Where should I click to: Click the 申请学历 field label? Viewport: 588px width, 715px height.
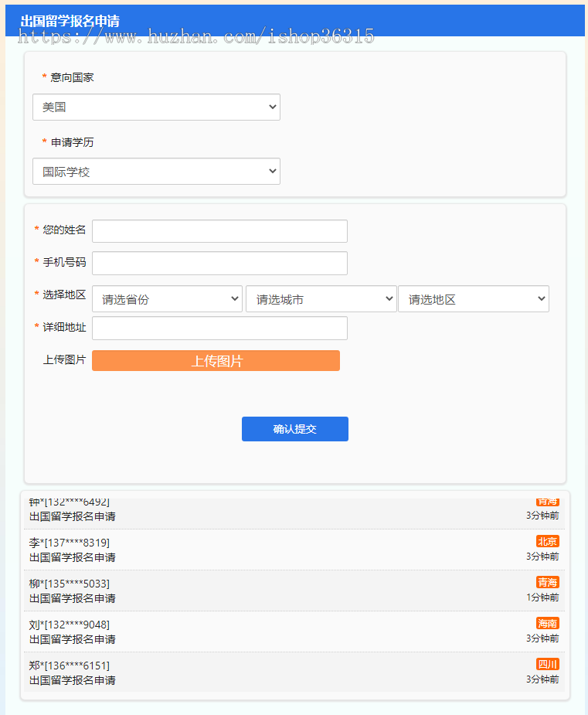pos(72,142)
